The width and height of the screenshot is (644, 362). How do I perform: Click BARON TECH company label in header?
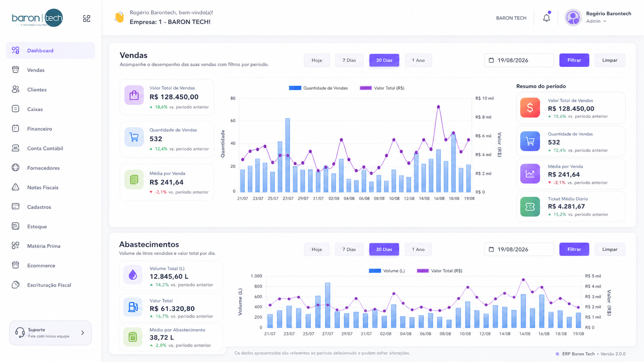[x=511, y=18]
